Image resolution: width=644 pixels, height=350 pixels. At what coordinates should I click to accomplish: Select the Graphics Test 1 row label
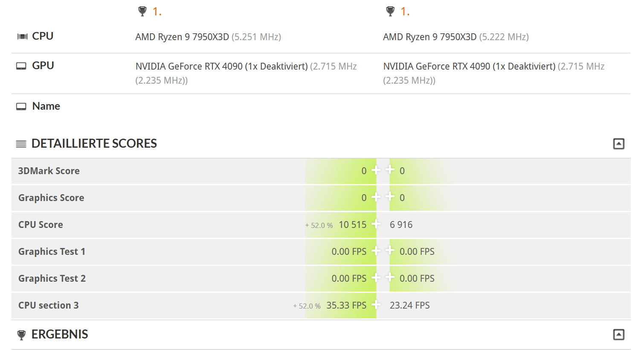click(x=52, y=251)
